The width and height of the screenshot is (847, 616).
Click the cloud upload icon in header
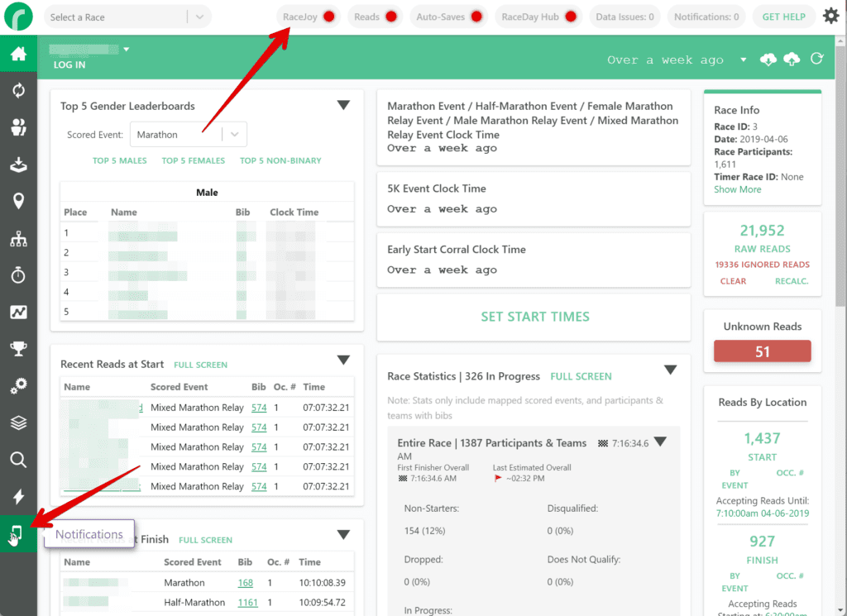click(792, 60)
